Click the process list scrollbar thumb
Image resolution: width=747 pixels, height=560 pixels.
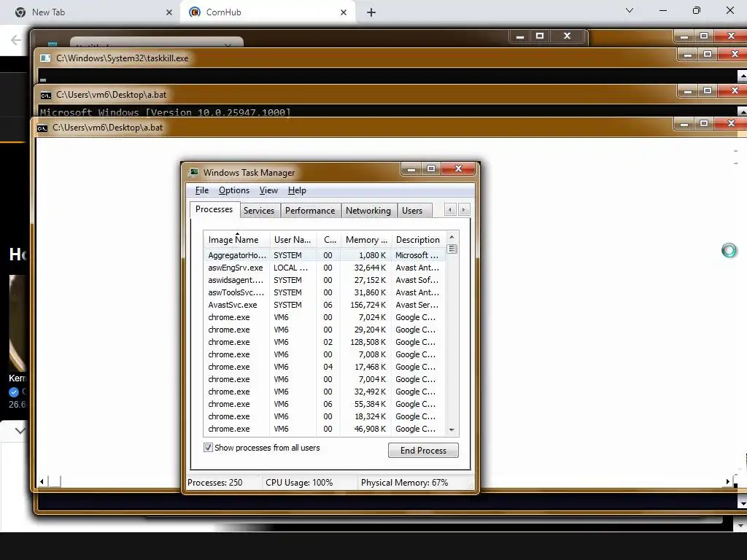click(x=452, y=249)
